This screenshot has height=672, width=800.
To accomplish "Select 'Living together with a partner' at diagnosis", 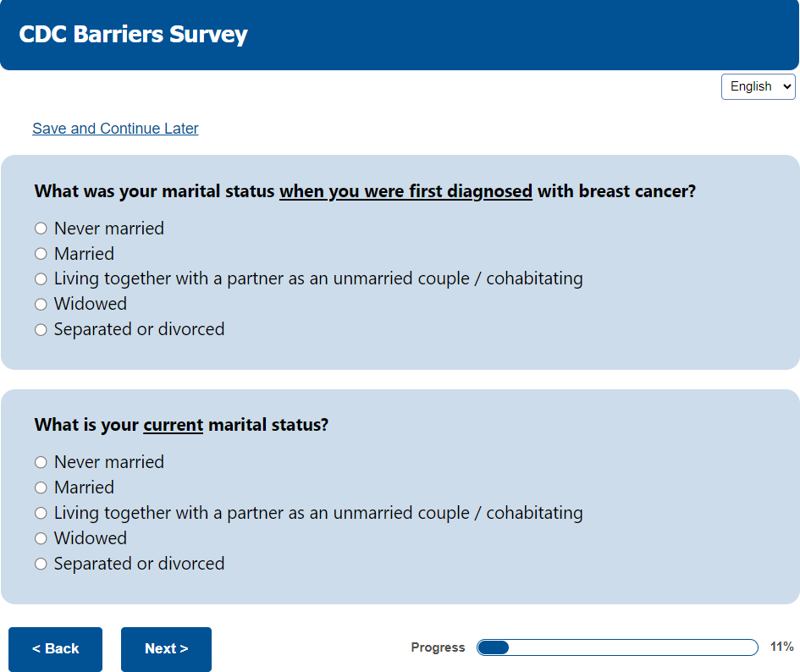I will tap(41, 278).
